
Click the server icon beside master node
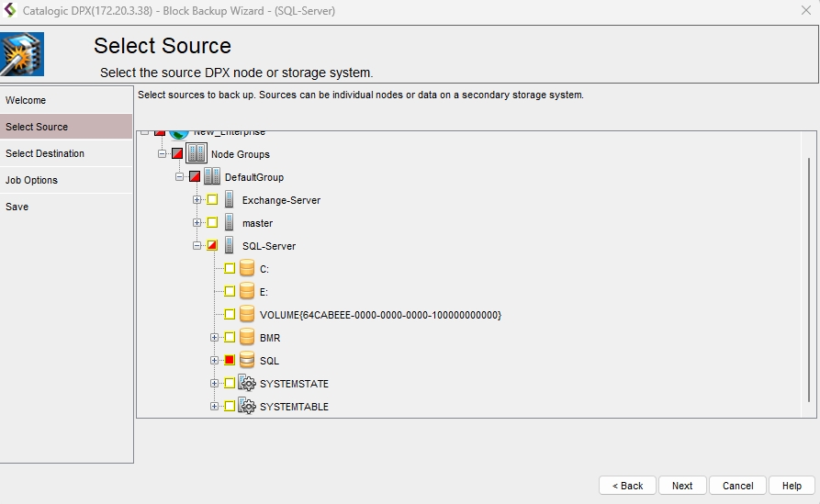pos(230,223)
